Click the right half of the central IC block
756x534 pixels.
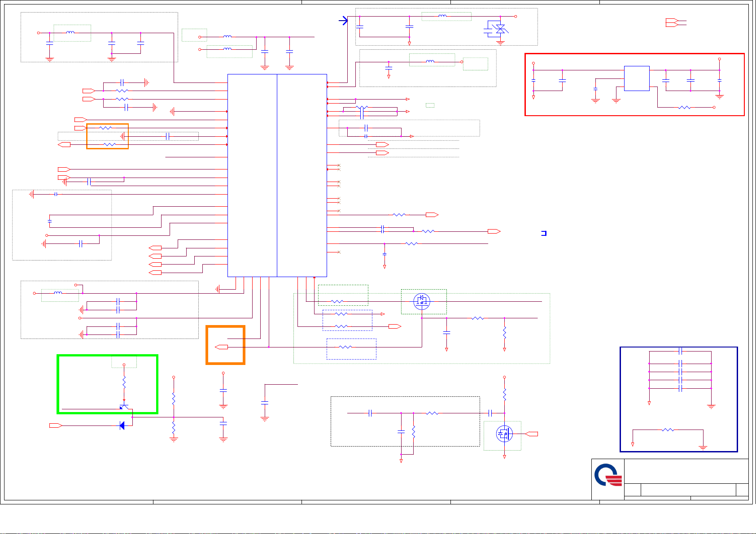302,175
